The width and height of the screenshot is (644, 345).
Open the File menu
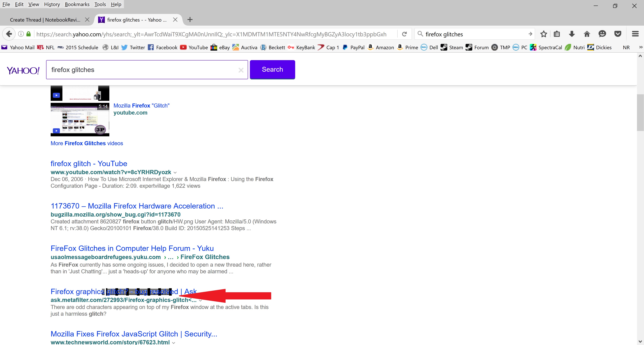pos(6,4)
